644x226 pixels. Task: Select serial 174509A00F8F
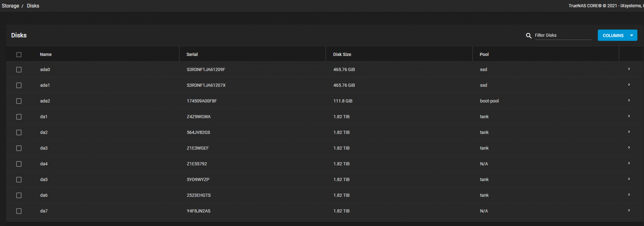(x=202, y=101)
